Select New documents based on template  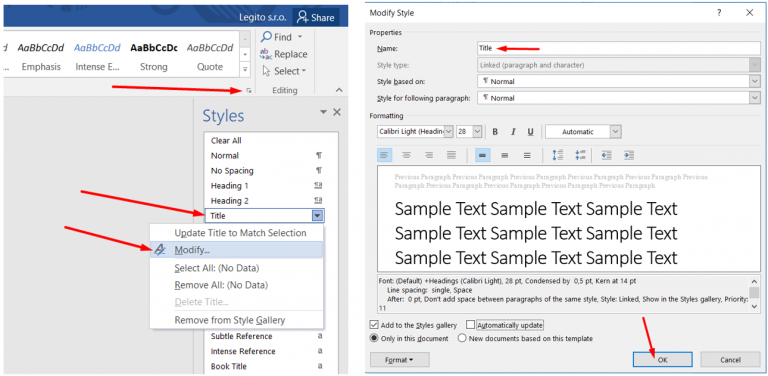click(461, 338)
